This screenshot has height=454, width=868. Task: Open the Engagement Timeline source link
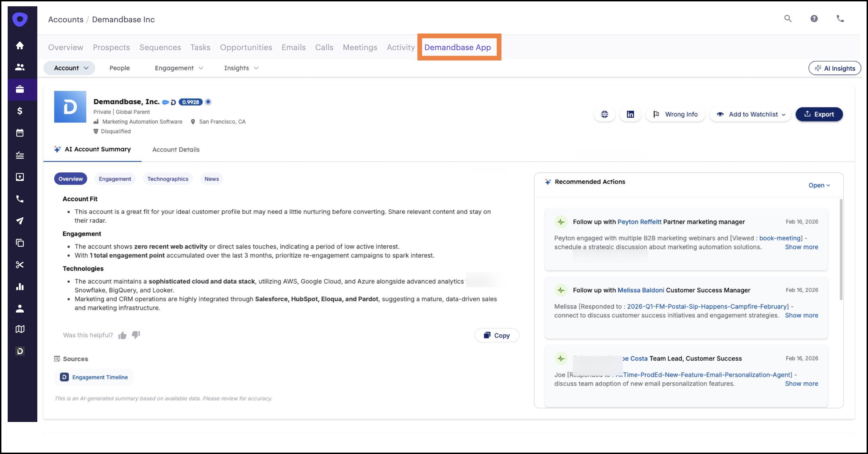[94, 377]
